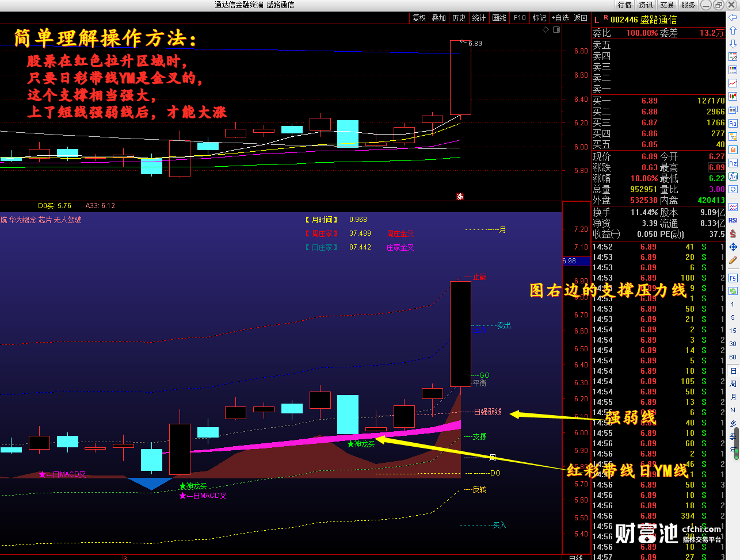Click the red S-shaped icon in sidebar
740x560 pixels.
(x=733, y=233)
